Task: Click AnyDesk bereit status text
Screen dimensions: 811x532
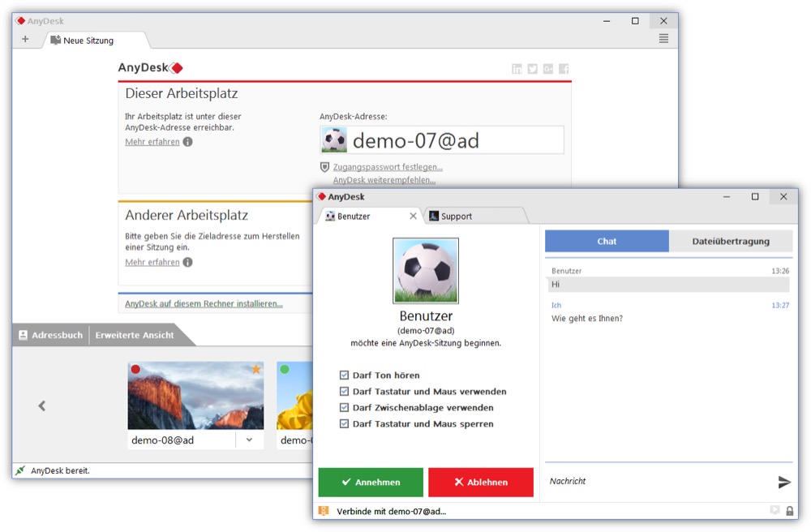Action: pos(60,470)
